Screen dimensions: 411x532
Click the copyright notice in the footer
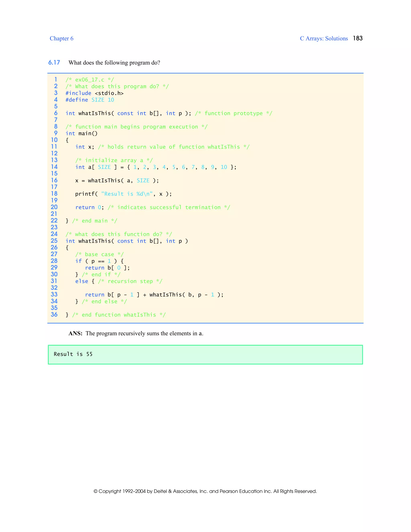[x=205, y=491]
